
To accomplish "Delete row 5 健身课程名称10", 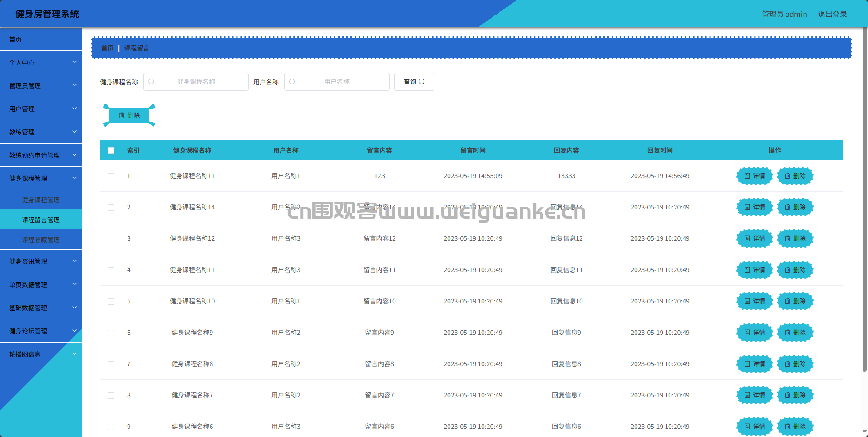I will pyautogui.click(x=795, y=301).
